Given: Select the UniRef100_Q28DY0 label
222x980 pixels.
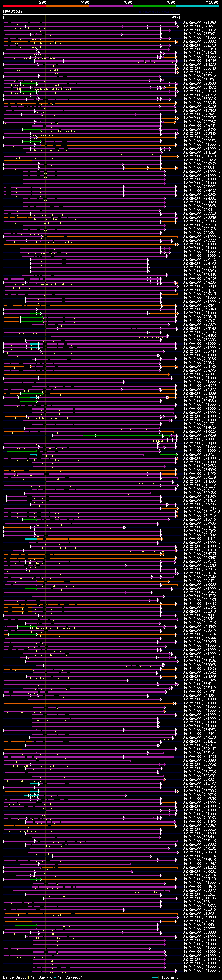Looking at the screenshot, I should click(199, 271).
